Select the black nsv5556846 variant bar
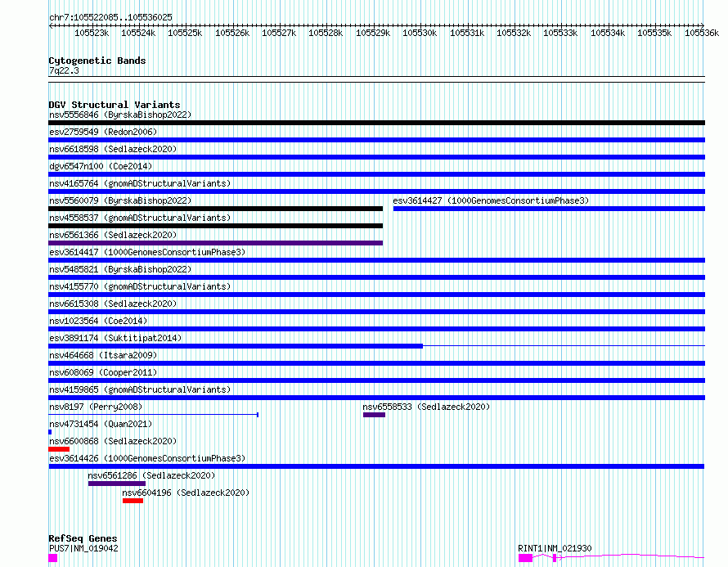The image size is (728, 567). 376,123
